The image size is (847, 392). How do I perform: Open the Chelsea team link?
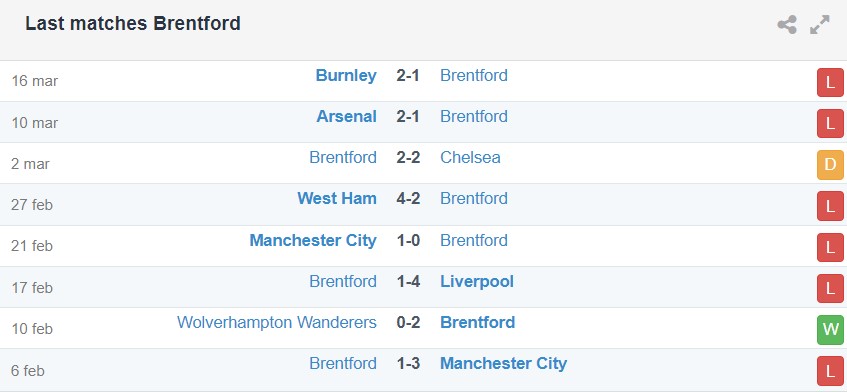tap(470, 157)
